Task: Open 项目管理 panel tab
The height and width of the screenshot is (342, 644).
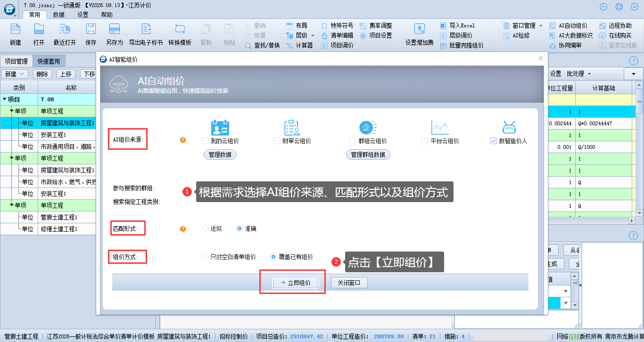Action: pyautogui.click(x=17, y=61)
